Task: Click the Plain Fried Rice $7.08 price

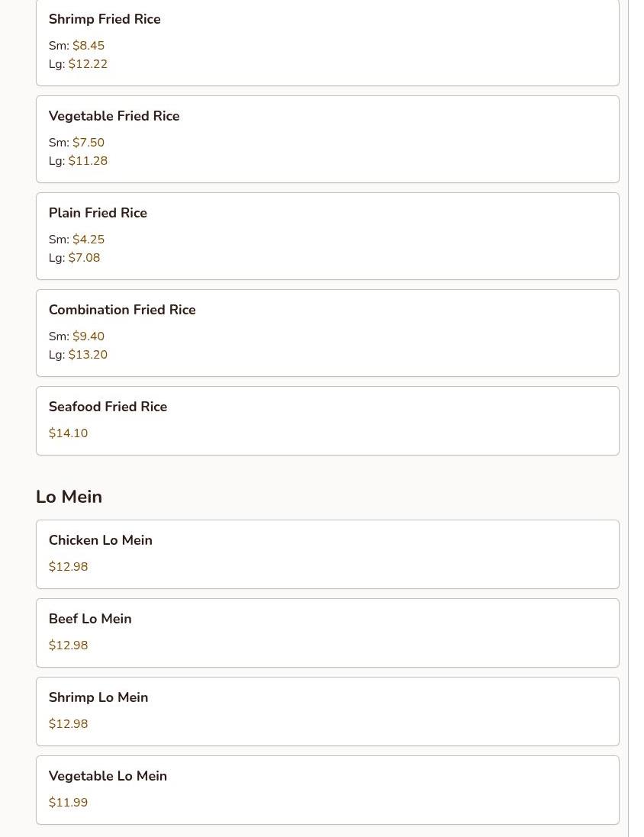Action: click(85, 258)
